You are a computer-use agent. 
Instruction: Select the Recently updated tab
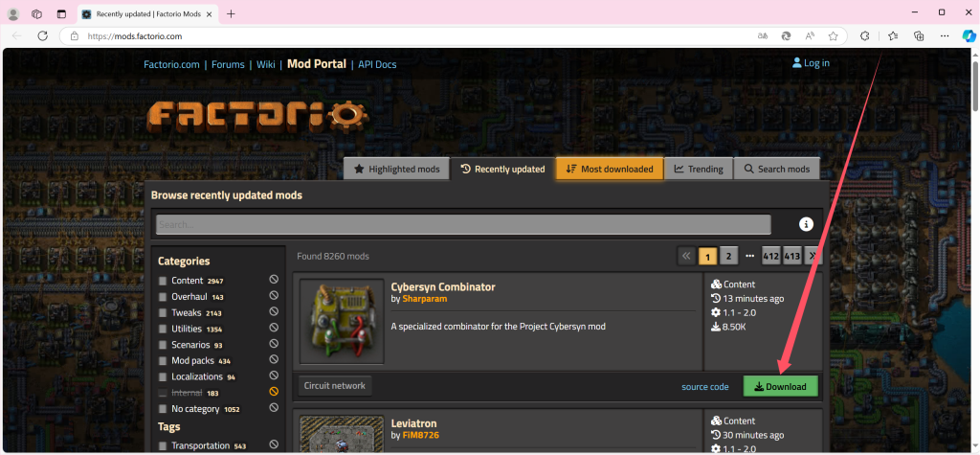coord(502,169)
